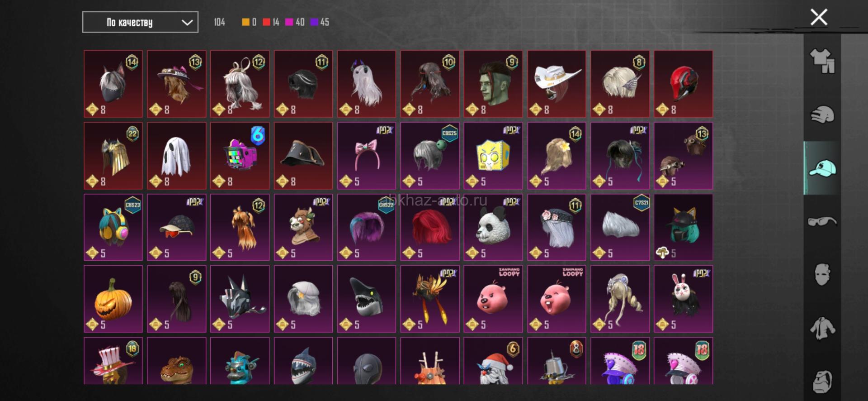Open the backpack category icon
Viewport: 868px width, 401px height.
822,382
